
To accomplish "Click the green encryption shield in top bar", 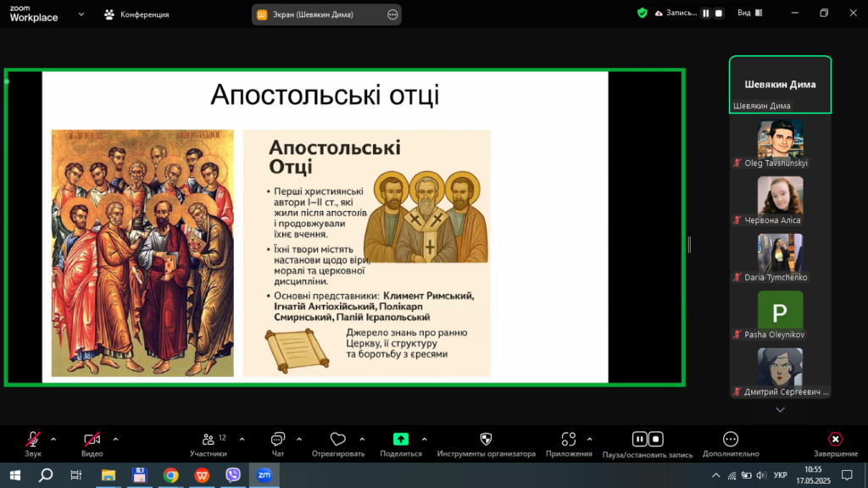I will (643, 14).
